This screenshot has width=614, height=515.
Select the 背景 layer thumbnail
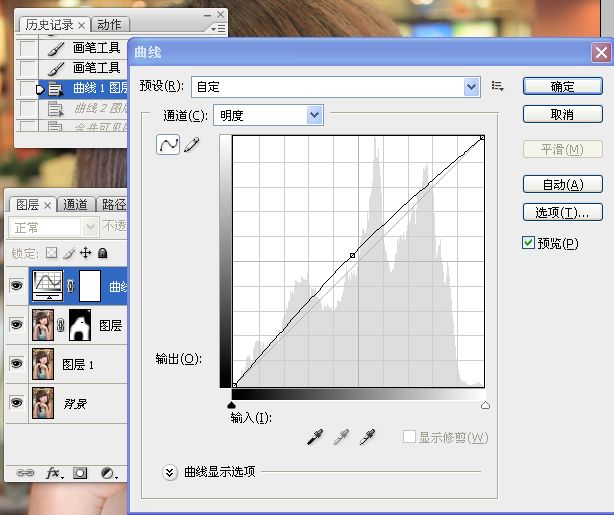pyautogui.click(x=43, y=403)
